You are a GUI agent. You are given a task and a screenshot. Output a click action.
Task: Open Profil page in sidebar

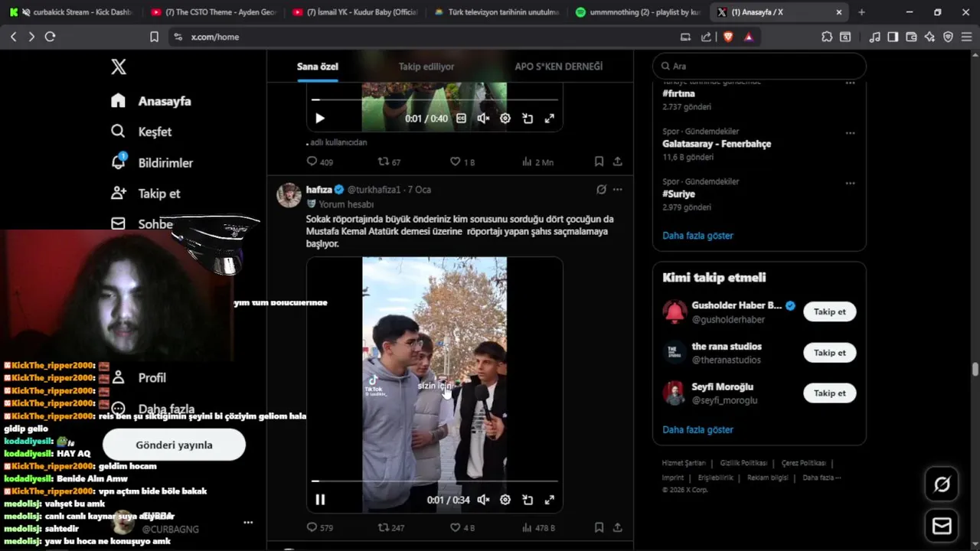click(139, 377)
